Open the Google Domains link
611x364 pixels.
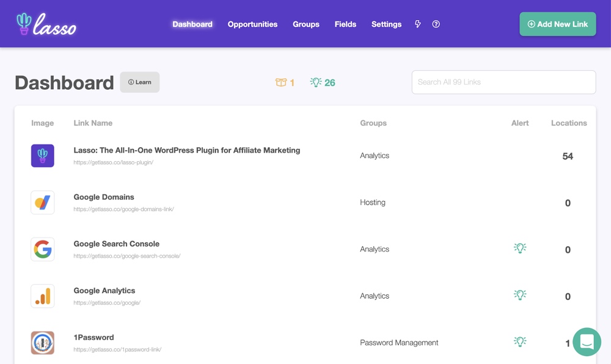tap(104, 197)
